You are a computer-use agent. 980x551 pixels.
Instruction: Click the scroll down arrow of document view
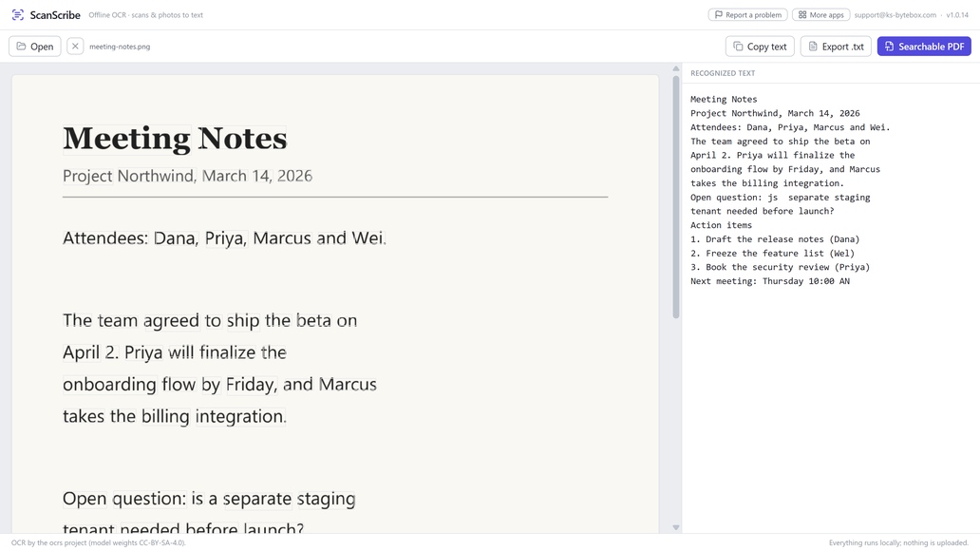(675, 527)
